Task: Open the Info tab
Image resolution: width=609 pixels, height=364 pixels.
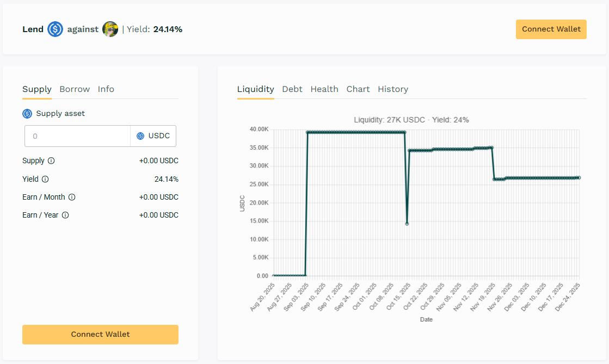Action: pos(106,89)
